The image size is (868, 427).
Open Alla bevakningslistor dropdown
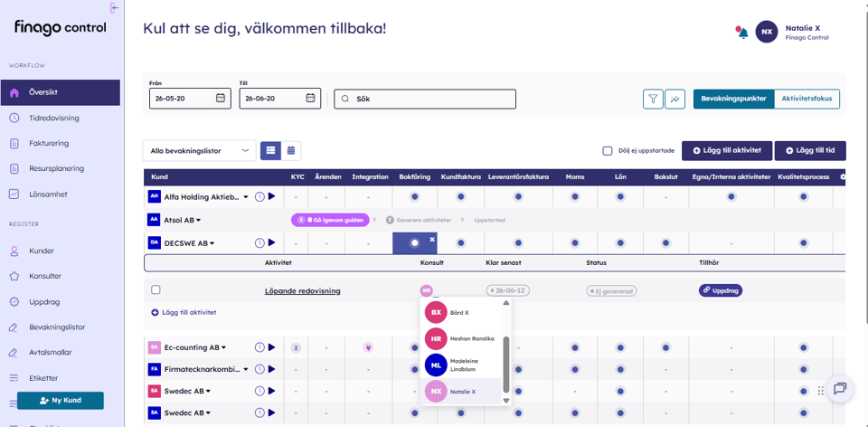[199, 150]
